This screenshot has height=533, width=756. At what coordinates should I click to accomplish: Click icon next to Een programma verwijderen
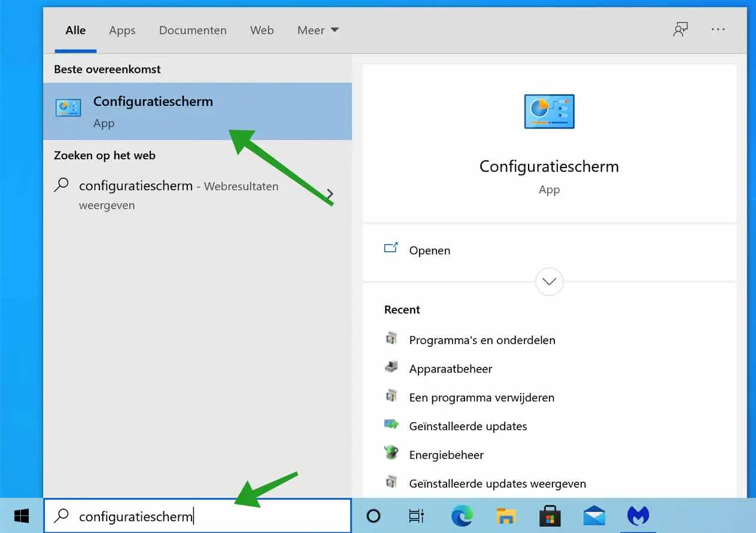coord(391,395)
